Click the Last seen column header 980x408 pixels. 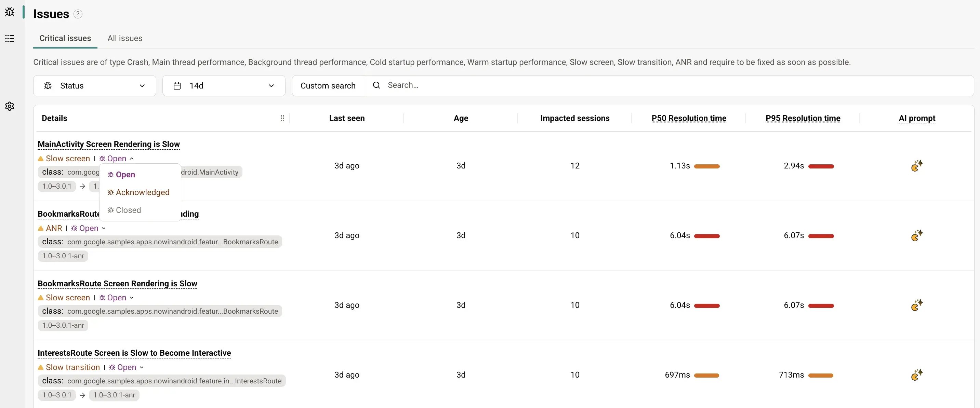[347, 118]
